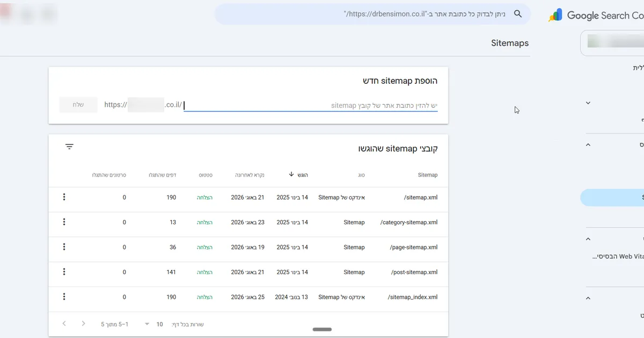Click the דפים שהתגלו column header

tap(163, 175)
